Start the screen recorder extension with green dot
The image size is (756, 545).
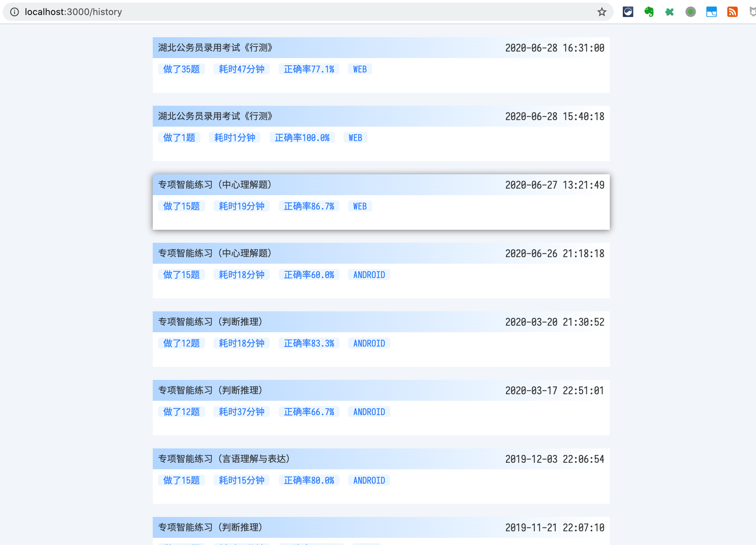coord(691,12)
